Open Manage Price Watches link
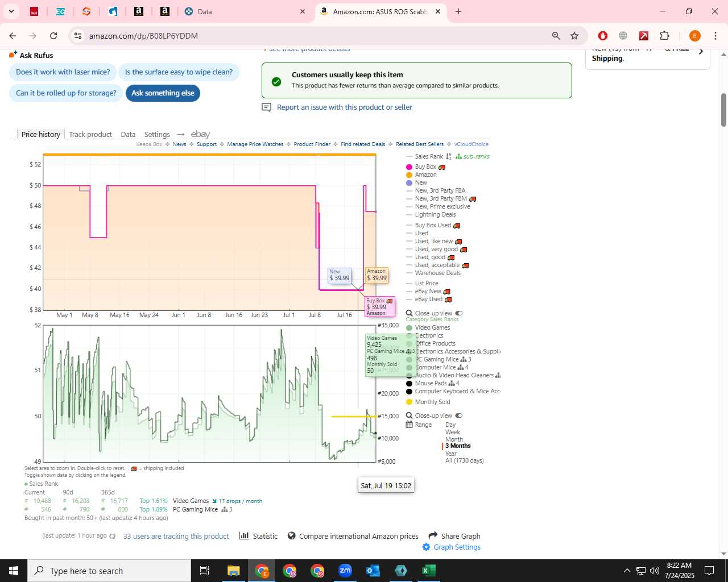The width and height of the screenshot is (728, 582). pyautogui.click(x=255, y=144)
